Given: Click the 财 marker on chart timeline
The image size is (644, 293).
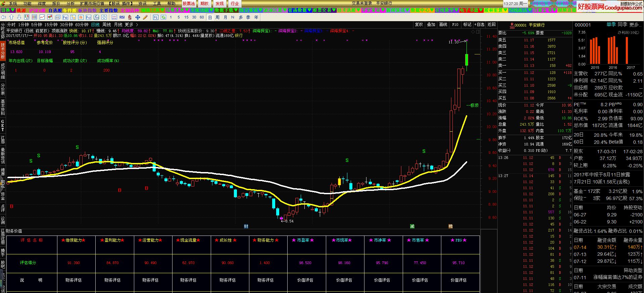Looking at the screenshot, I should pyautogui.click(x=246, y=226).
